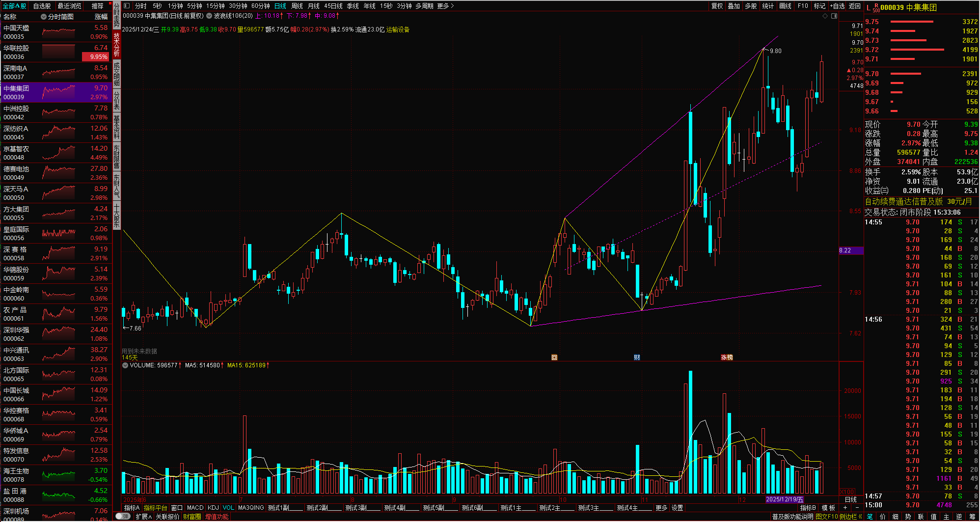Open the 指标平台 link

[x=155, y=508]
